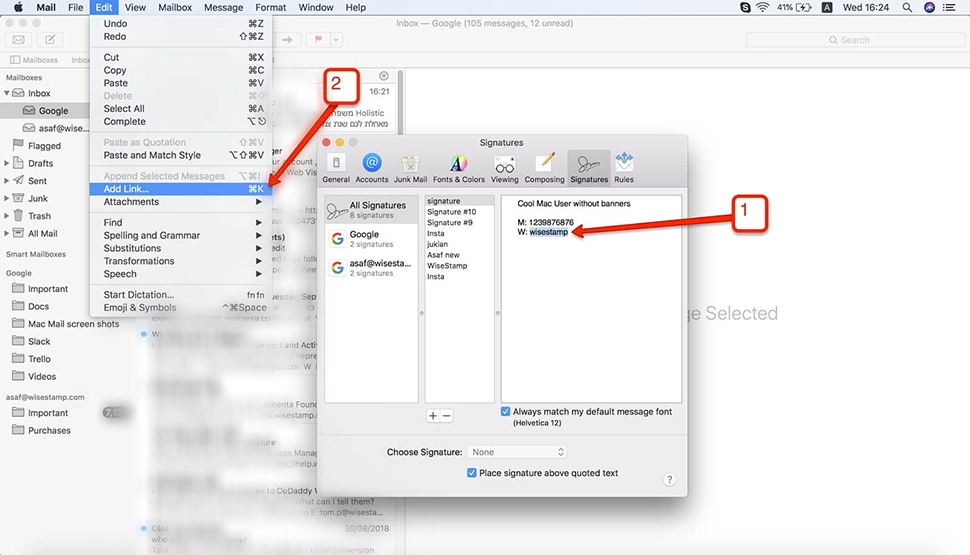This screenshot has height=555, width=970.
Task: Expand the Junk mailbox triangle
Action: 7,198
